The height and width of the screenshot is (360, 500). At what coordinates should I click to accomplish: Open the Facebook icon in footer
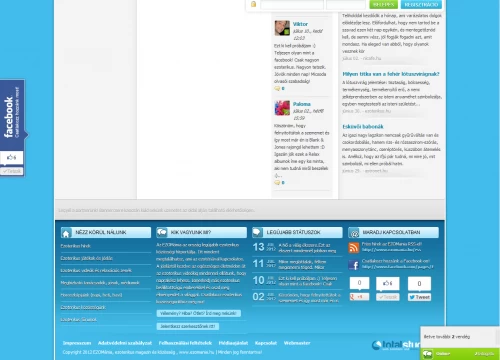point(354,265)
